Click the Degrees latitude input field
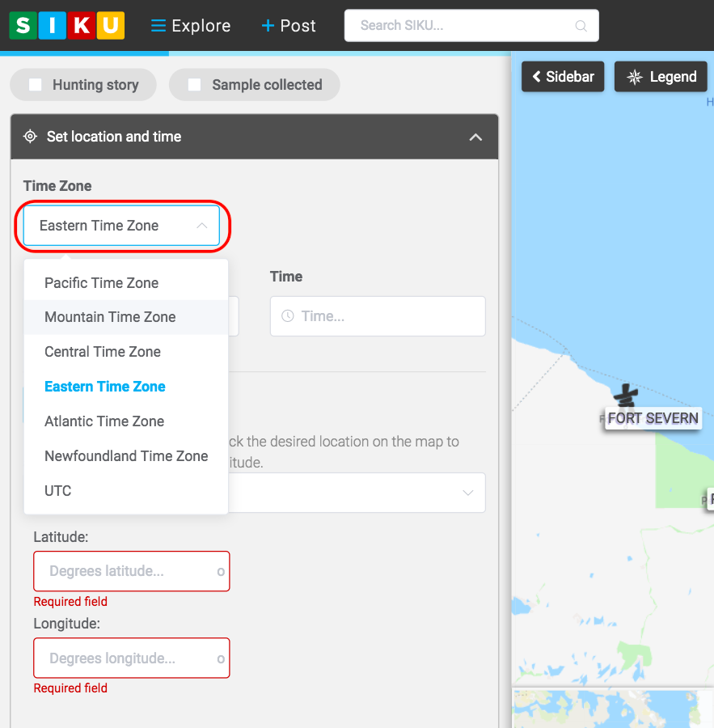Viewport: 714px width, 728px height. pyautogui.click(x=125, y=571)
